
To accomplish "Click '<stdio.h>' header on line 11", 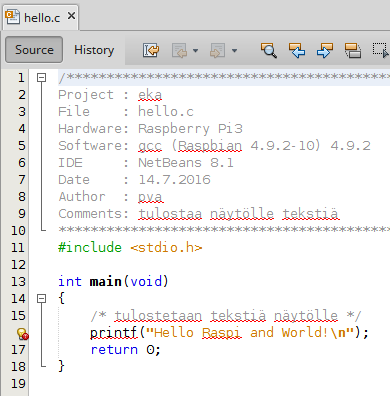I will tap(166, 247).
